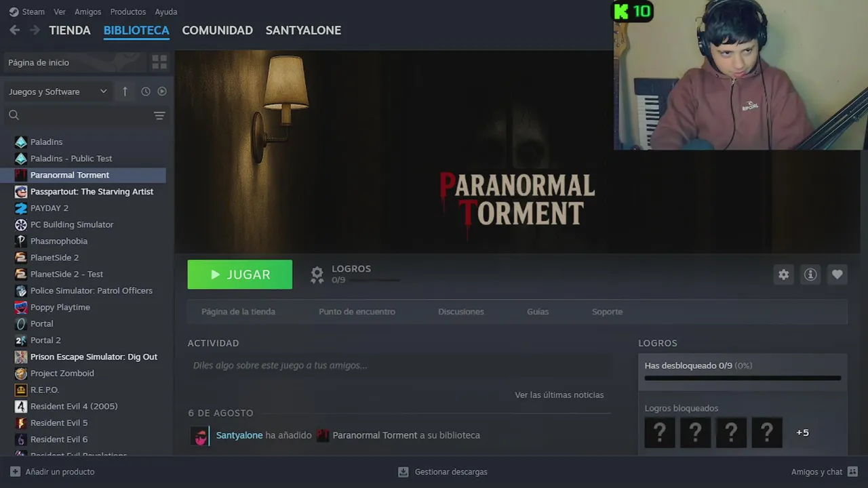Click the forward navigation arrow
868x488 pixels.
[35, 30]
